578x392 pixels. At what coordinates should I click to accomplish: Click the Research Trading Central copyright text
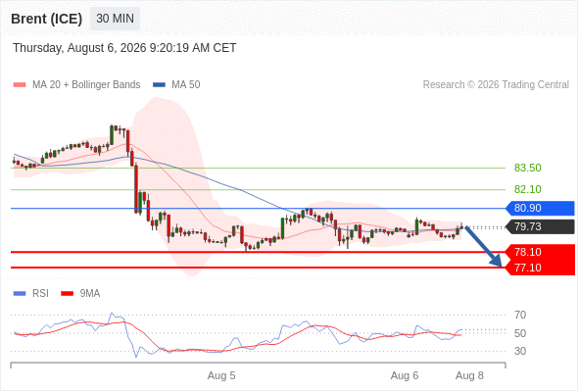point(496,85)
